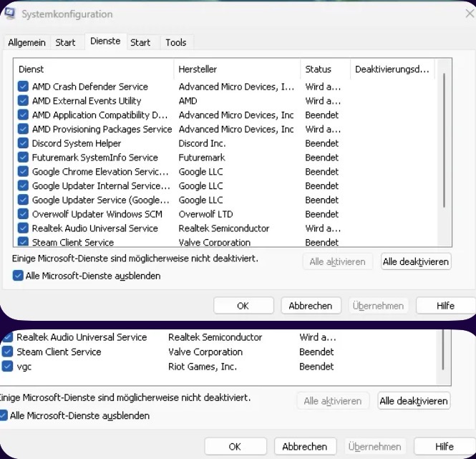Click 'Advanced Micro Devices, I...' in the Crash Defender row

pyautogui.click(x=236, y=87)
